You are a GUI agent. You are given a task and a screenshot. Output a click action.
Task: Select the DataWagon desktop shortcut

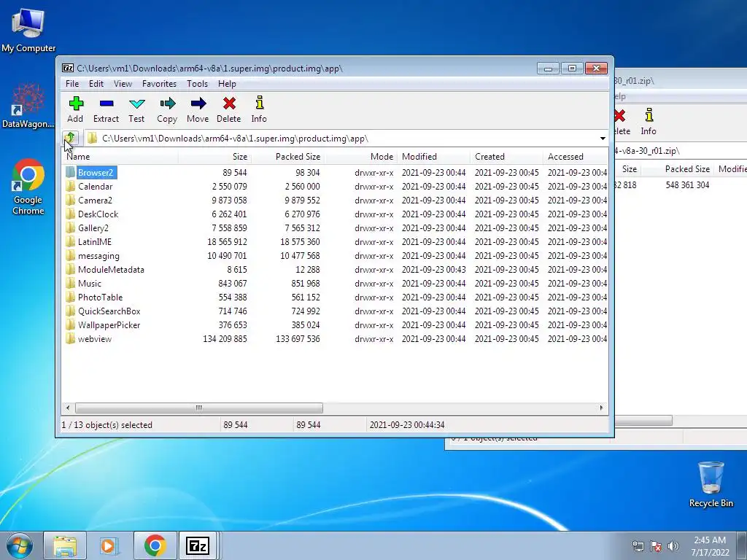[28, 106]
